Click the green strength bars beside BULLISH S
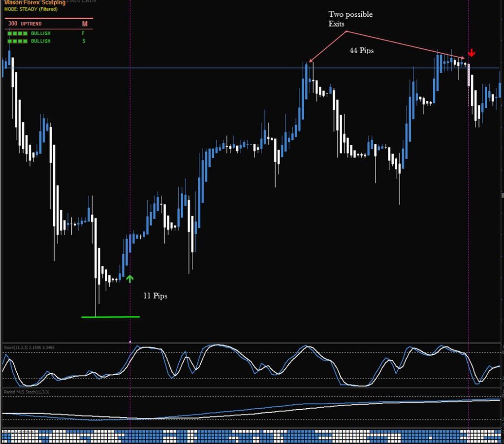Screen dimensions: 504x444 pos(17,41)
